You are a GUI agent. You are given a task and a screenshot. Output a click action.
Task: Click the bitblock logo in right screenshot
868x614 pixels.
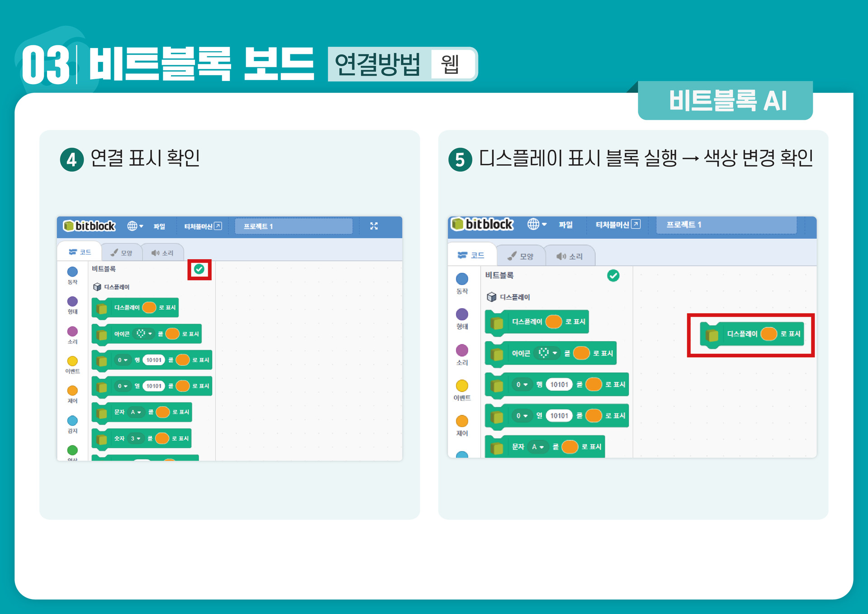[x=482, y=224]
